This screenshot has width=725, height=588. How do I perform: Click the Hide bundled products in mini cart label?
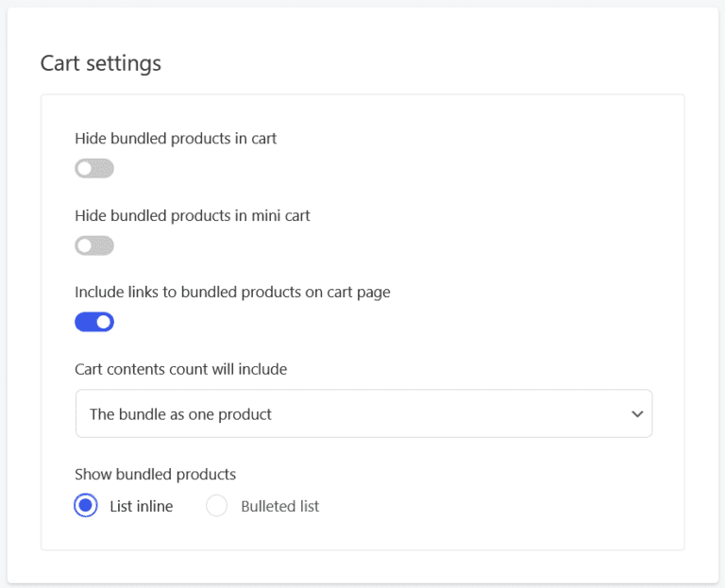(x=193, y=216)
